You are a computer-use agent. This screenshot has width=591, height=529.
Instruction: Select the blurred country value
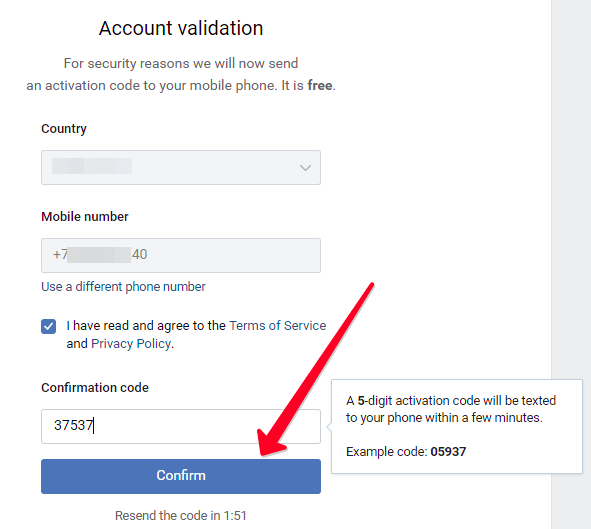click(x=92, y=166)
